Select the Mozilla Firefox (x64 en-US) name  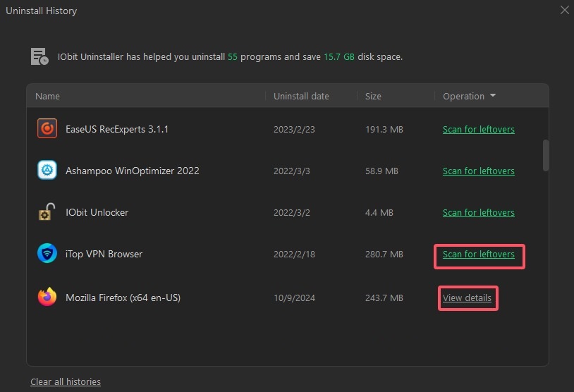(123, 298)
